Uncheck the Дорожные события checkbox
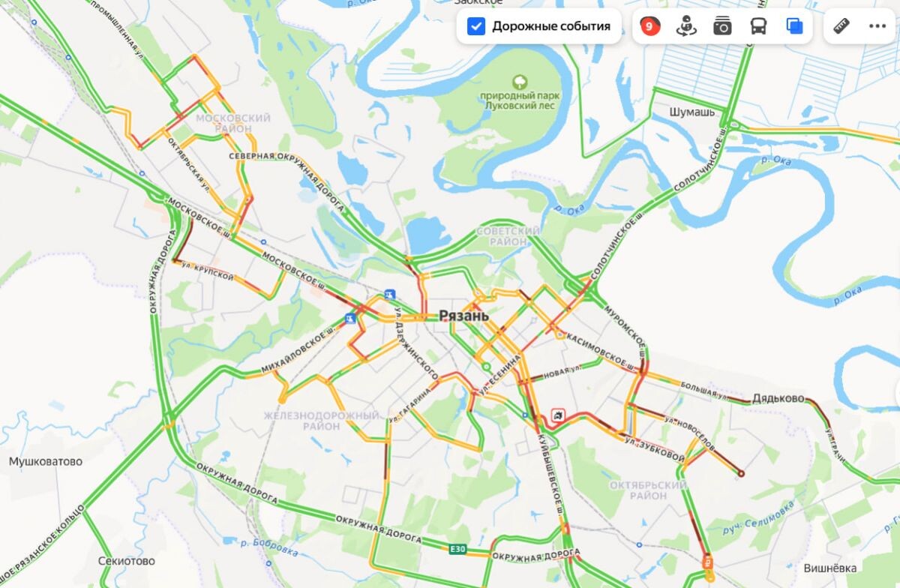The image size is (900, 588). (x=475, y=26)
